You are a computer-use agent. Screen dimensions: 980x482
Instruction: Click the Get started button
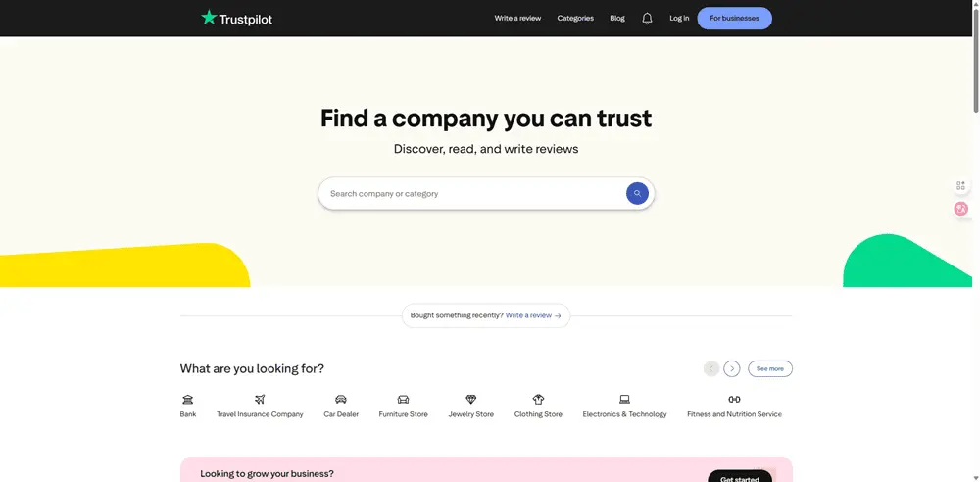click(x=739, y=476)
